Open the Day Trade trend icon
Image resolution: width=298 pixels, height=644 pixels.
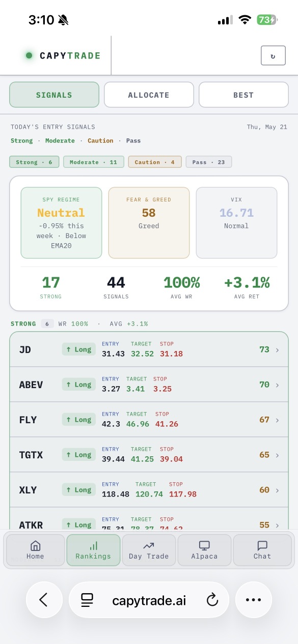149,546
